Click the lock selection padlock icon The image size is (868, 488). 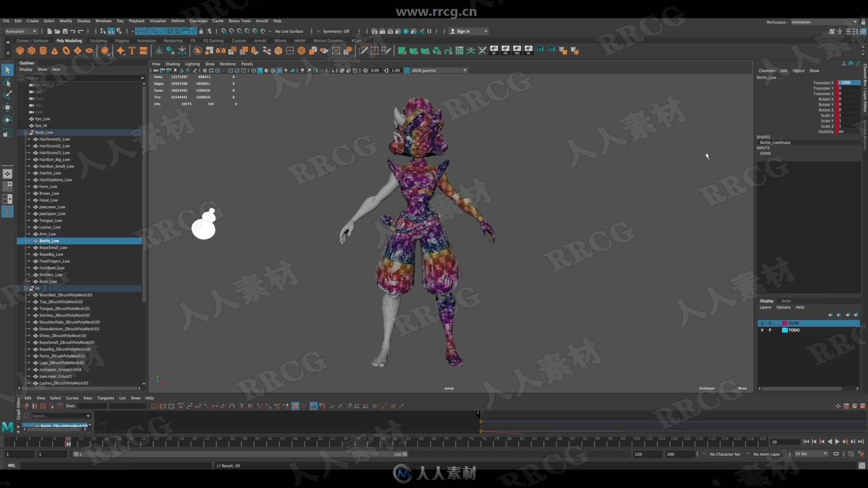[x=201, y=31]
